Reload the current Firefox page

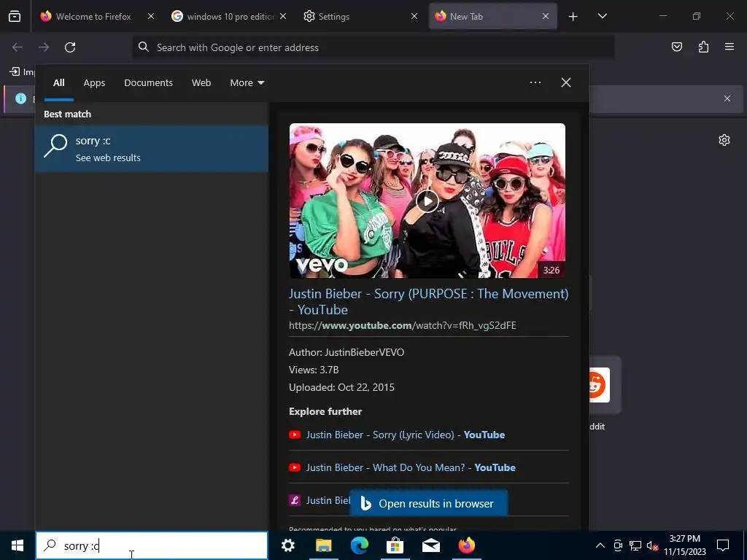pos(70,47)
